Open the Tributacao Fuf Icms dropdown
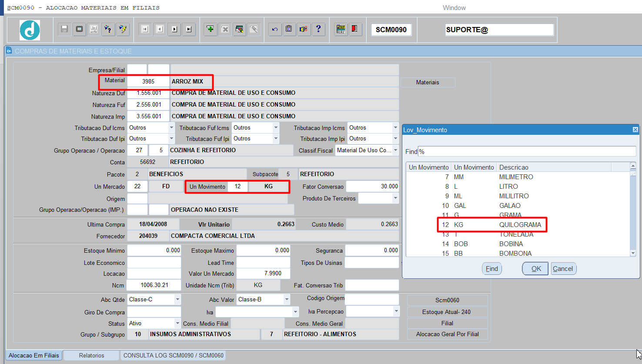Screen dimensions: 642x364 click(276, 127)
